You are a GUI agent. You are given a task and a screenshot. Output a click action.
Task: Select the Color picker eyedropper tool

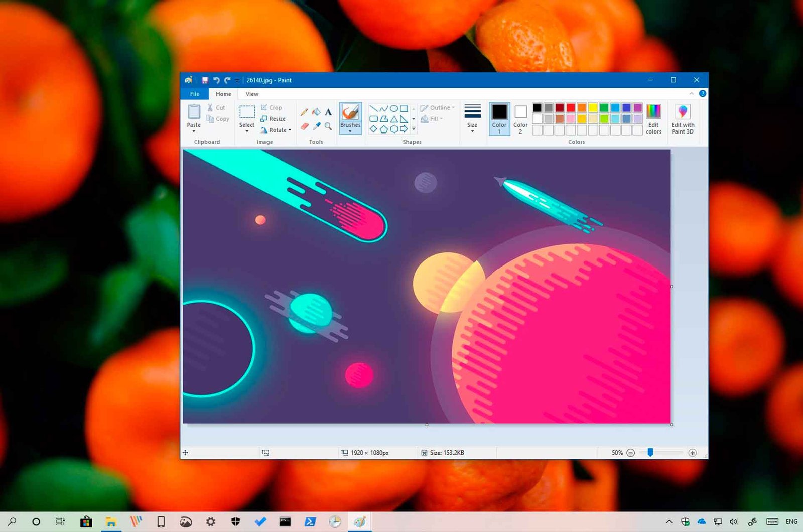click(317, 126)
